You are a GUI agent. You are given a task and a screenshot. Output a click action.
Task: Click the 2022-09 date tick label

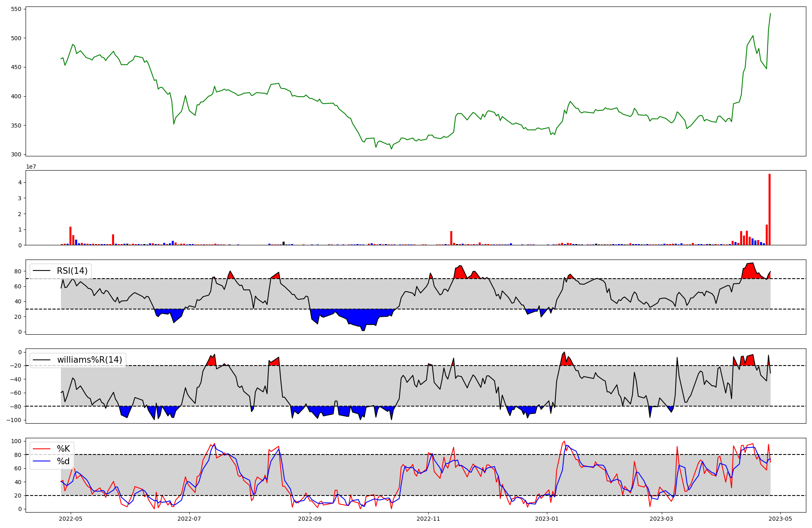(x=310, y=519)
